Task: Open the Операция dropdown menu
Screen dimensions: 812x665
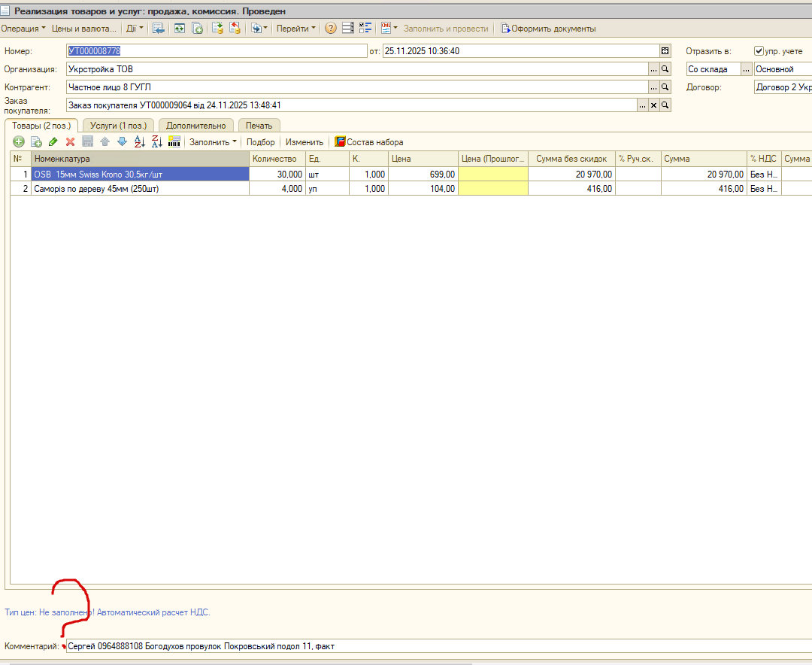Action: [x=23, y=29]
